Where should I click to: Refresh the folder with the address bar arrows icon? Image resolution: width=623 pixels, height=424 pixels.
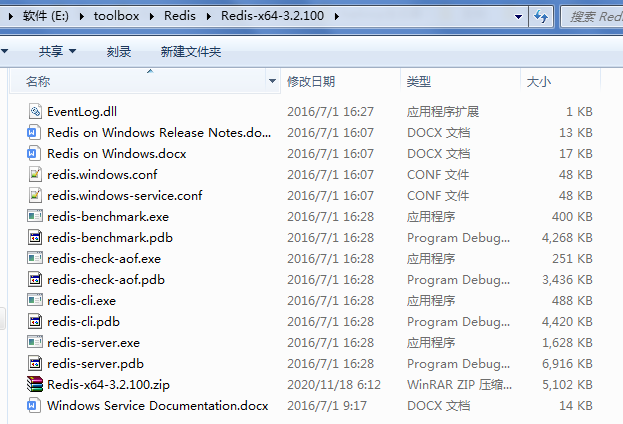(541, 16)
